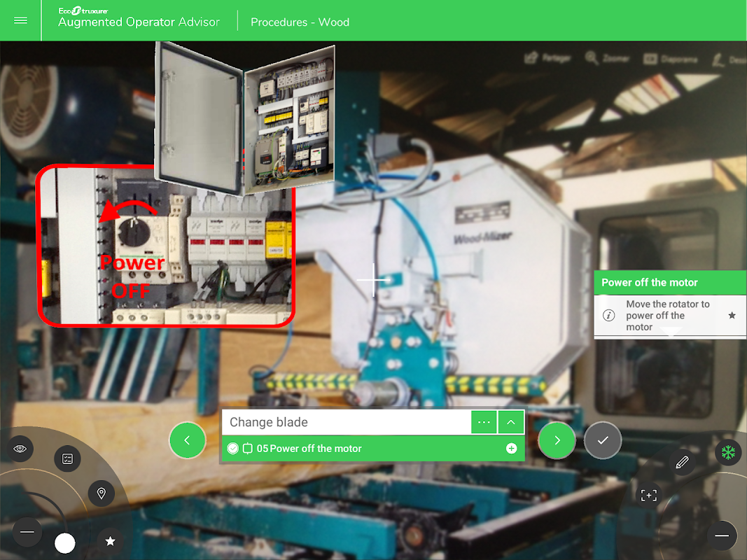
Task: Toggle step 05 completed check circle
Action: [232, 449]
